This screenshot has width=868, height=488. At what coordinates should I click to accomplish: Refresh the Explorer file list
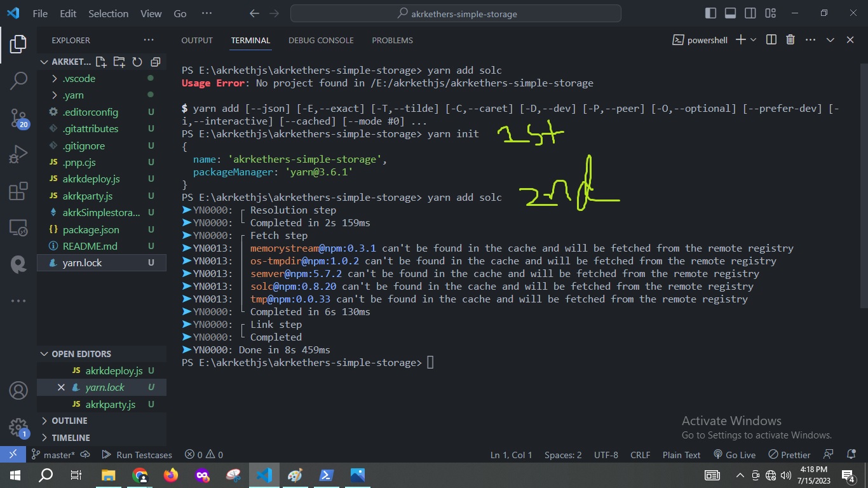(x=137, y=61)
